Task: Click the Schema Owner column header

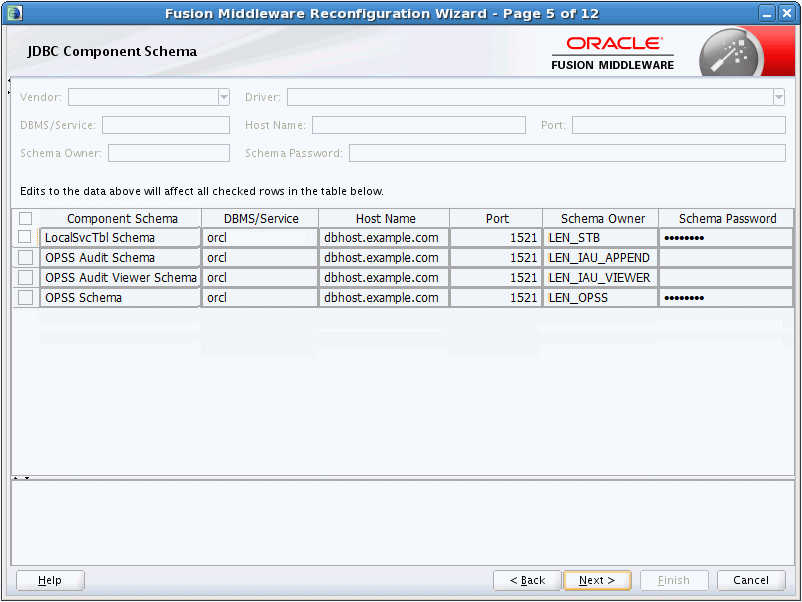Action: click(602, 218)
